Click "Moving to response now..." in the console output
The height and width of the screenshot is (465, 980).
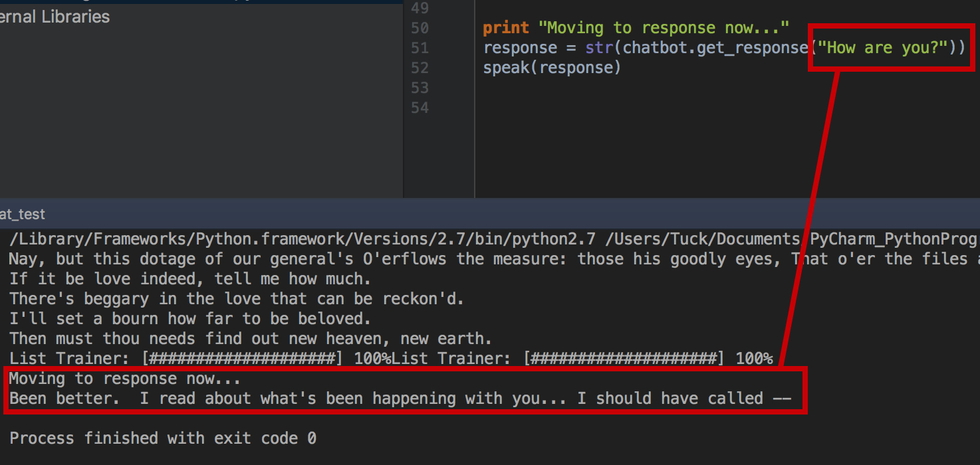(x=124, y=379)
